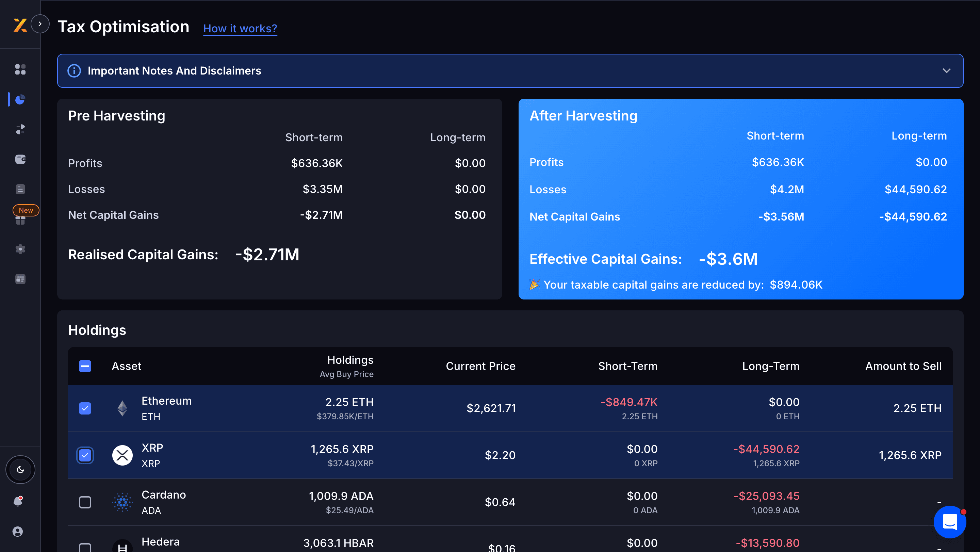Click the Current Price column header
980x552 pixels.
(x=480, y=366)
